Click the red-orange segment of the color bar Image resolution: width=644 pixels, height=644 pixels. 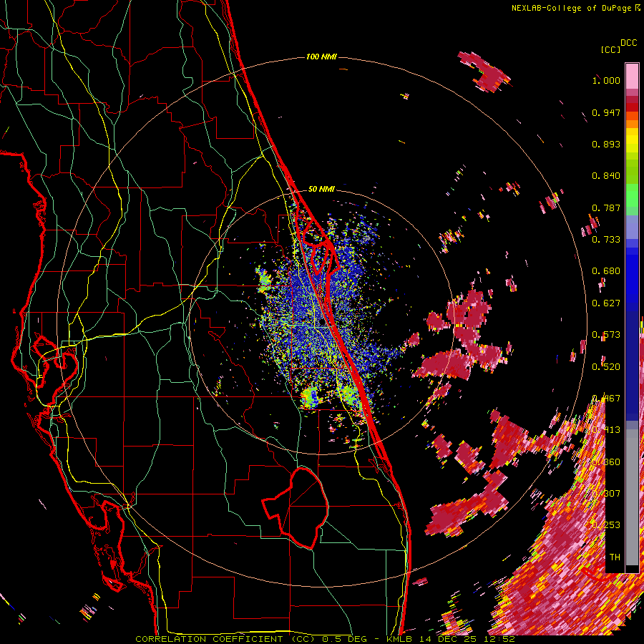(x=632, y=116)
